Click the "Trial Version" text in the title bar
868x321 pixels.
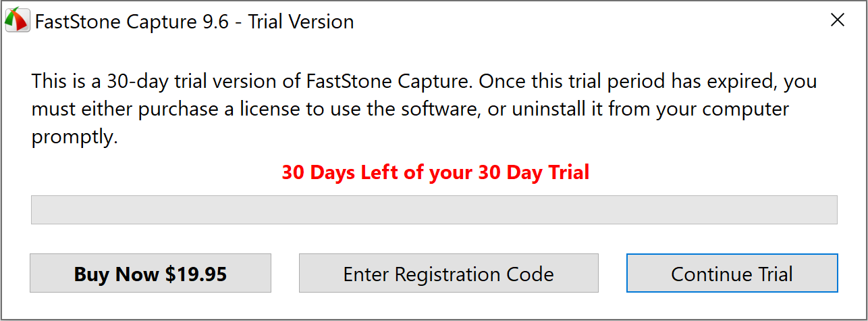coord(301,22)
